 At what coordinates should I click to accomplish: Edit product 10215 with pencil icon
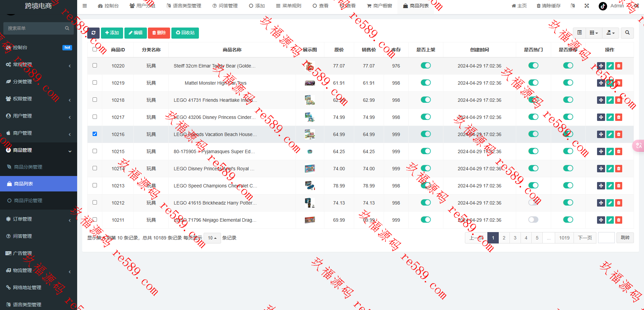(x=610, y=151)
